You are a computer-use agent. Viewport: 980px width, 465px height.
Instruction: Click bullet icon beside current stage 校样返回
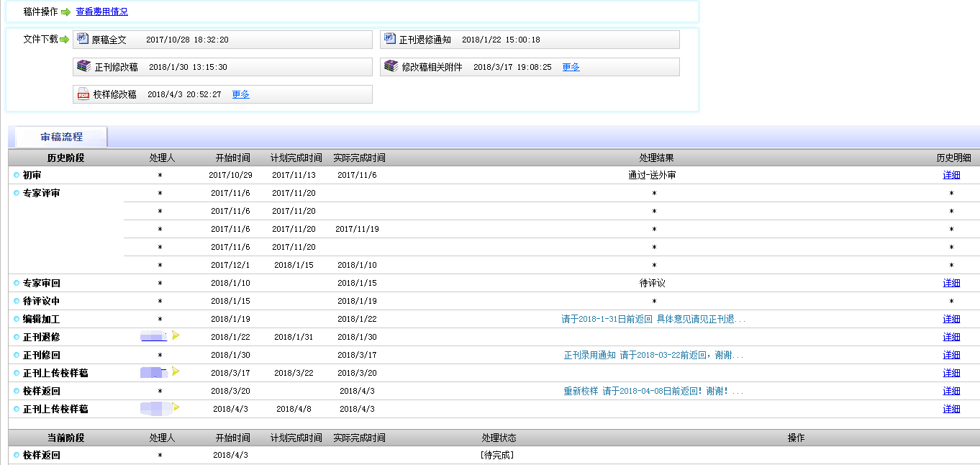point(17,455)
